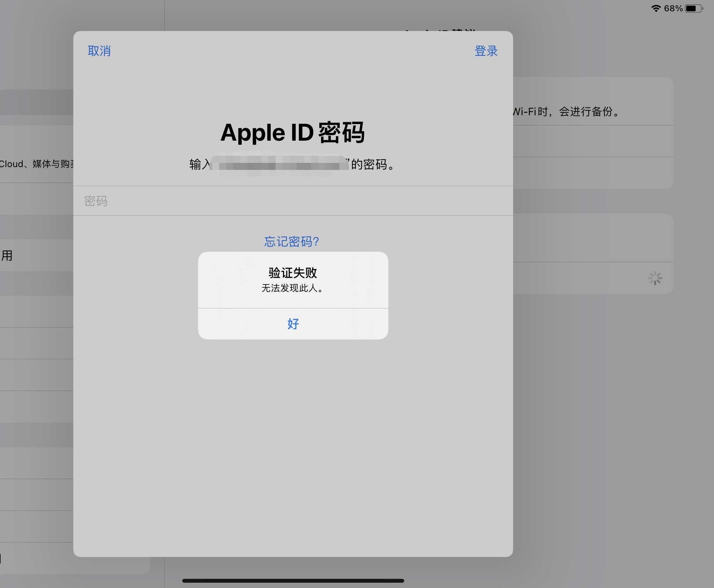Tap the Wi-Fi时，会进行备份。 text in background
Screen dimensions: 714x588
pyautogui.click(x=566, y=112)
